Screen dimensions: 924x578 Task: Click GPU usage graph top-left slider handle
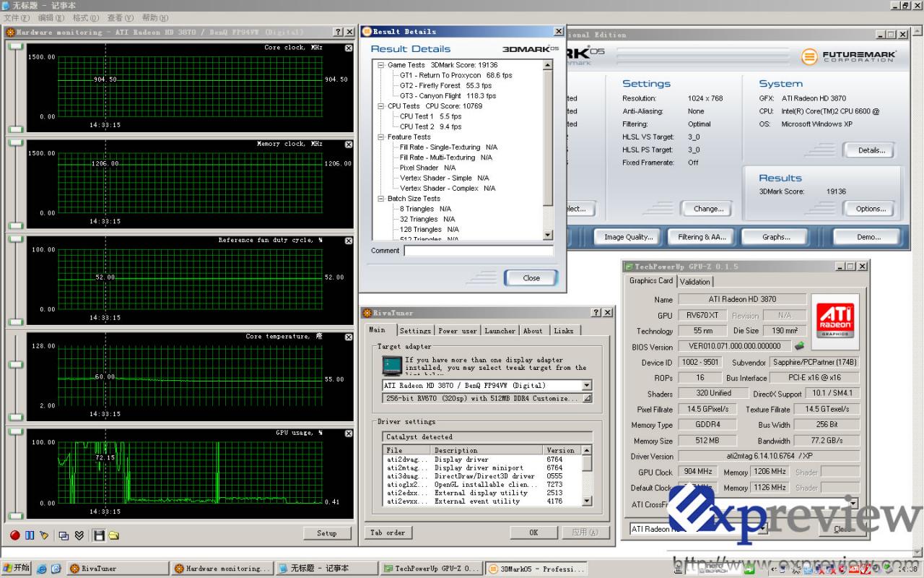(x=15, y=431)
